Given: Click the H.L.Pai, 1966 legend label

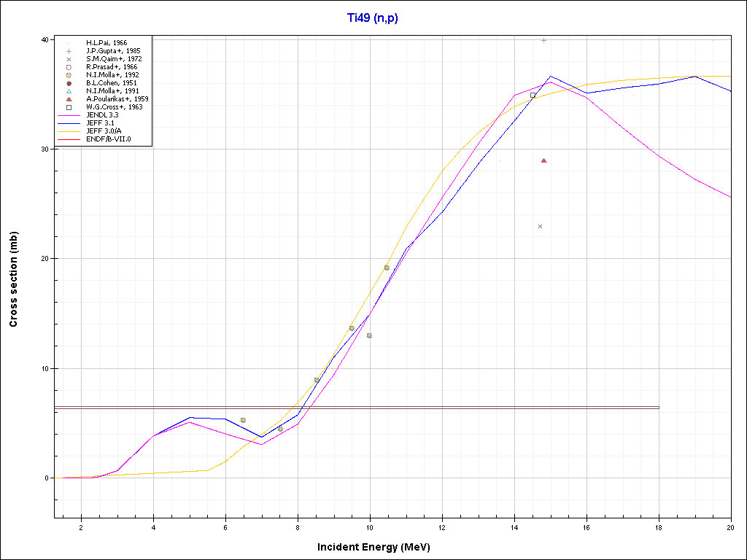Looking at the screenshot, I should 107,43.
